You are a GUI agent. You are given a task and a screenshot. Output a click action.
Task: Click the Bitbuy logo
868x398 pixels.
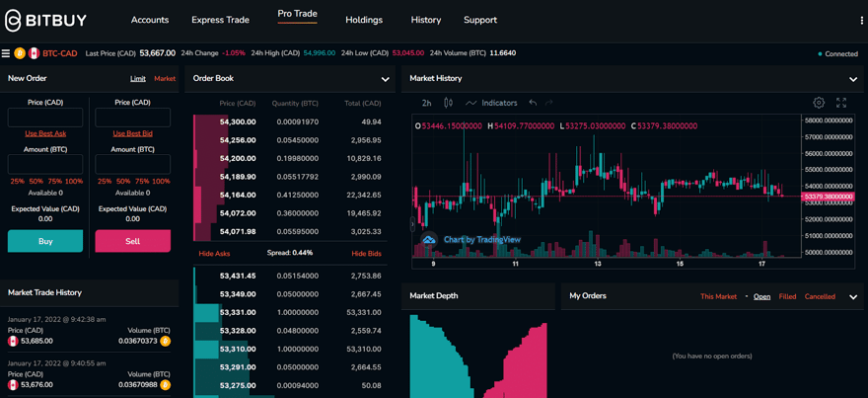coord(45,20)
